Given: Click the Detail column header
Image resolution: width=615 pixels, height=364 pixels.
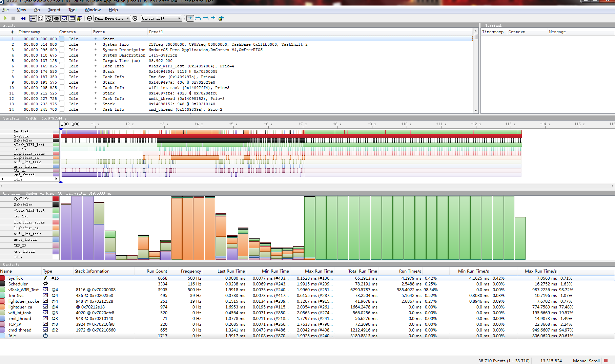Looking at the screenshot, I should click(x=156, y=32).
